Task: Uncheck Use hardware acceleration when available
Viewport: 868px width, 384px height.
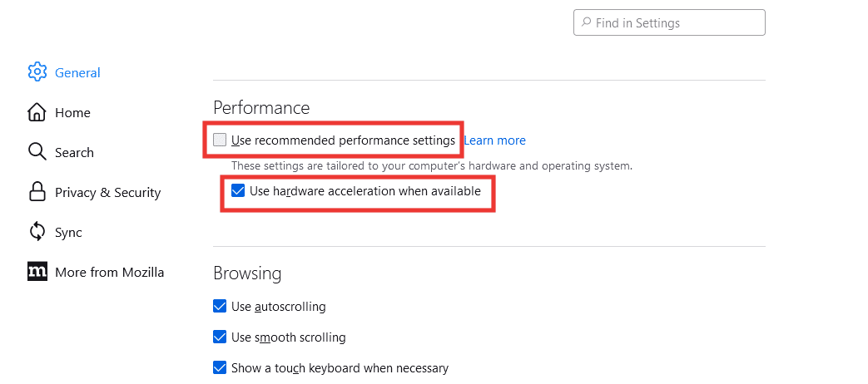Action: (238, 191)
